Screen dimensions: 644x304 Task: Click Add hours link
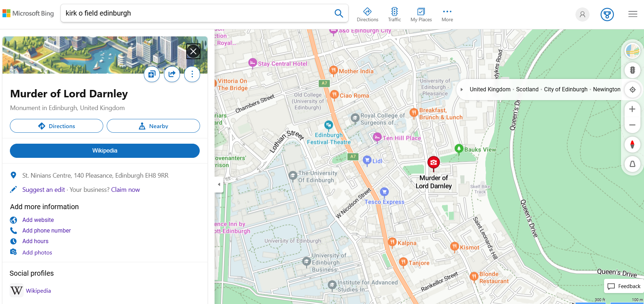(x=35, y=241)
